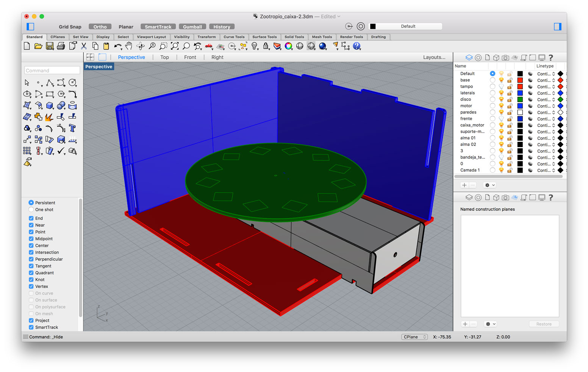
Task: Click the red color swatch of base layer
Action: tap(520, 80)
